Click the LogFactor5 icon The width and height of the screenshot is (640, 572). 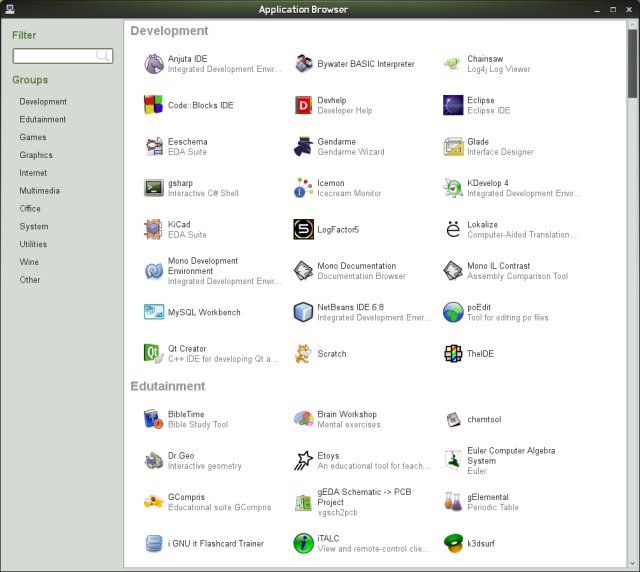[303, 229]
